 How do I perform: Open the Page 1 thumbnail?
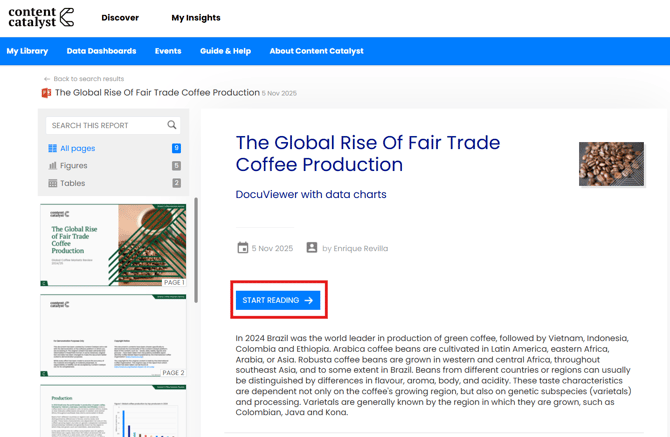pyautogui.click(x=113, y=245)
